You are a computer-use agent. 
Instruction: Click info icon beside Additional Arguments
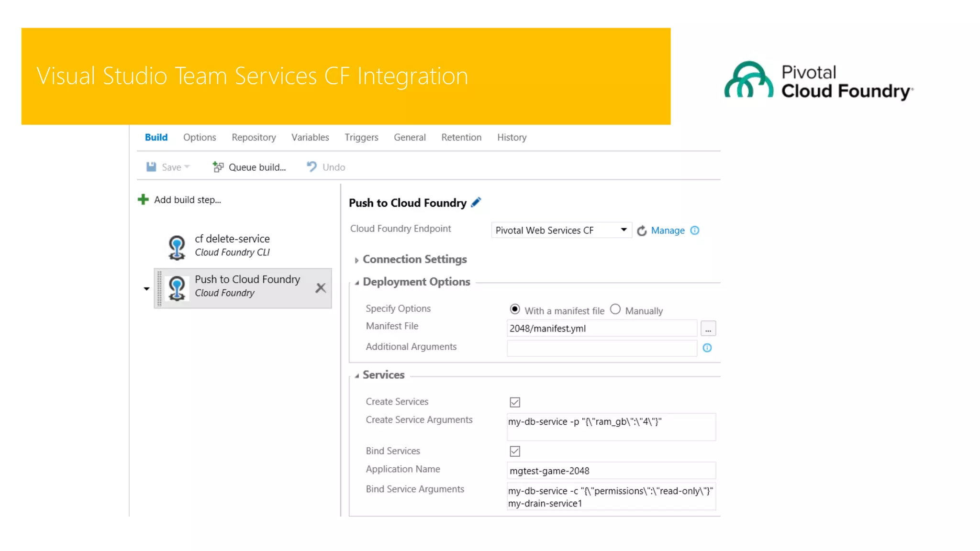[x=707, y=348]
